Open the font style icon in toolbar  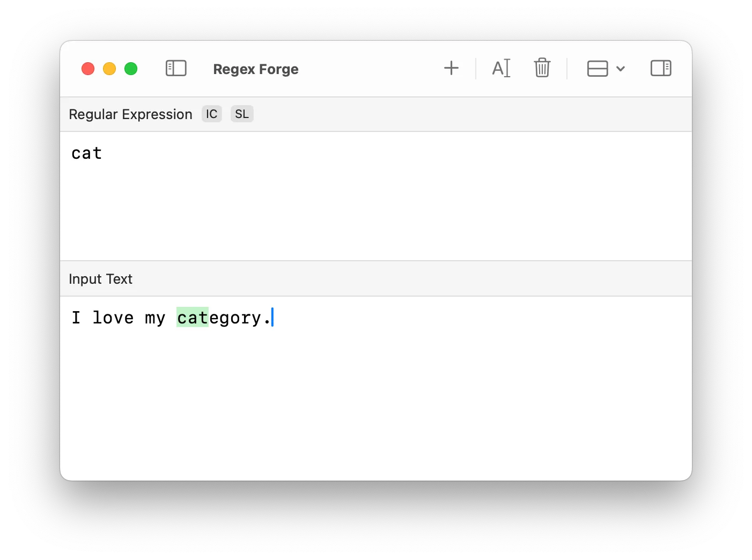click(x=501, y=68)
